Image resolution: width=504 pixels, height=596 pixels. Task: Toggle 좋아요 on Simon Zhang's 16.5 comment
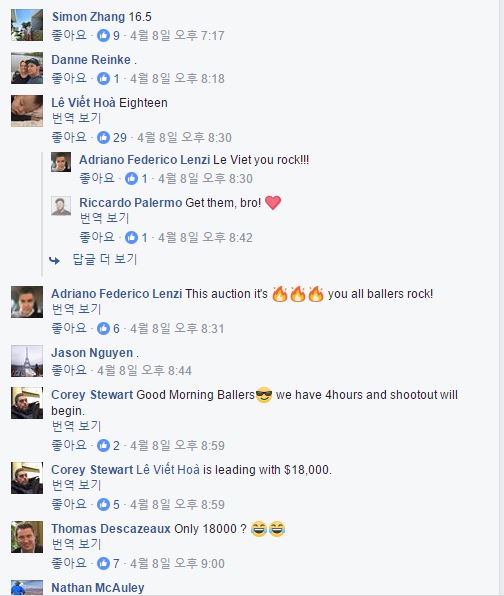[x=69, y=35]
